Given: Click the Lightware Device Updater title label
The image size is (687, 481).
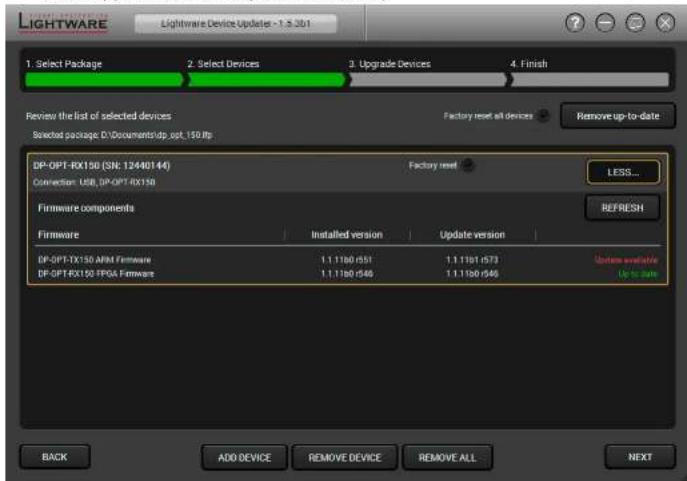Looking at the screenshot, I should coord(236,24).
